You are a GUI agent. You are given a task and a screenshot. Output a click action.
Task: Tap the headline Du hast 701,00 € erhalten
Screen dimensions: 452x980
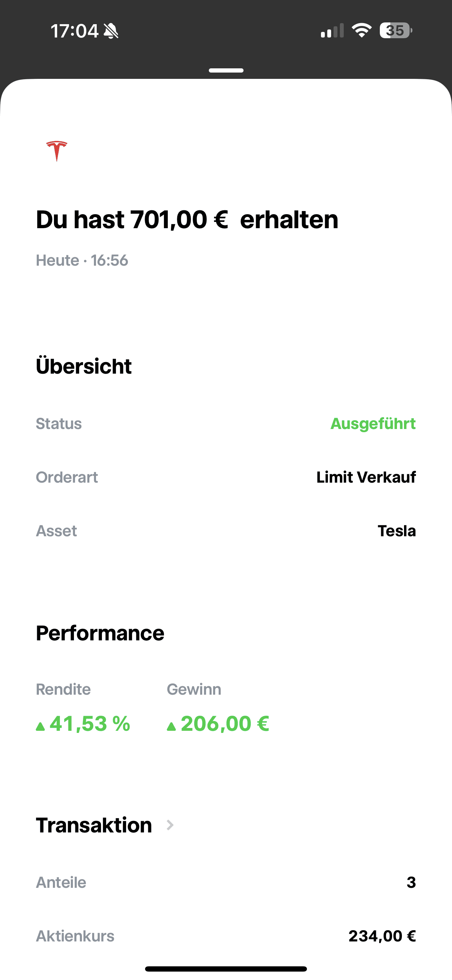click(187, 219)
